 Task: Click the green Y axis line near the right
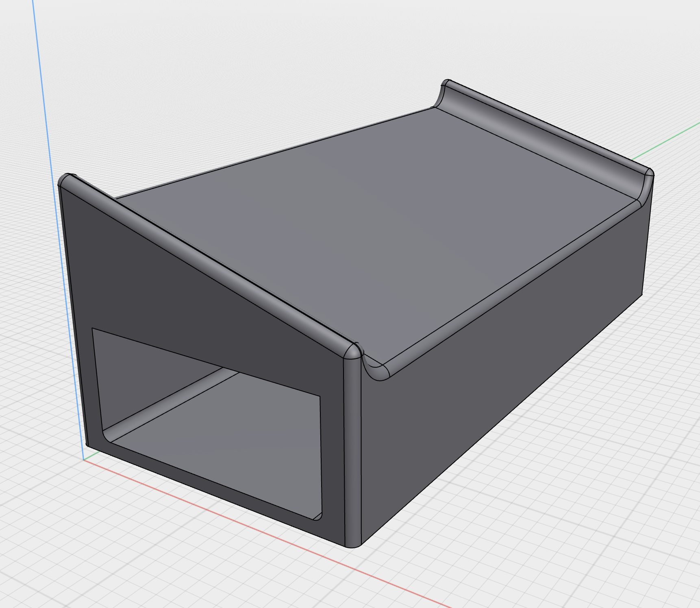click(667, 140)
